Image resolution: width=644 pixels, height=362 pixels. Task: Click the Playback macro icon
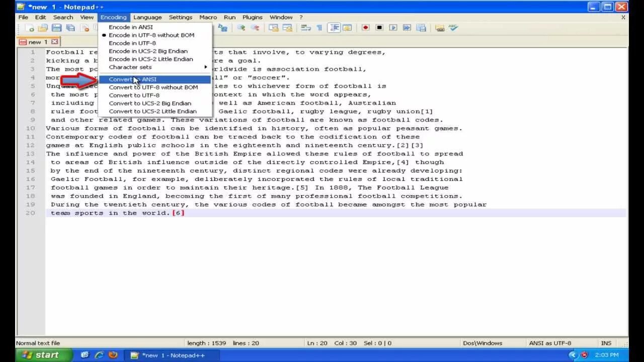[x=393, y=28]
